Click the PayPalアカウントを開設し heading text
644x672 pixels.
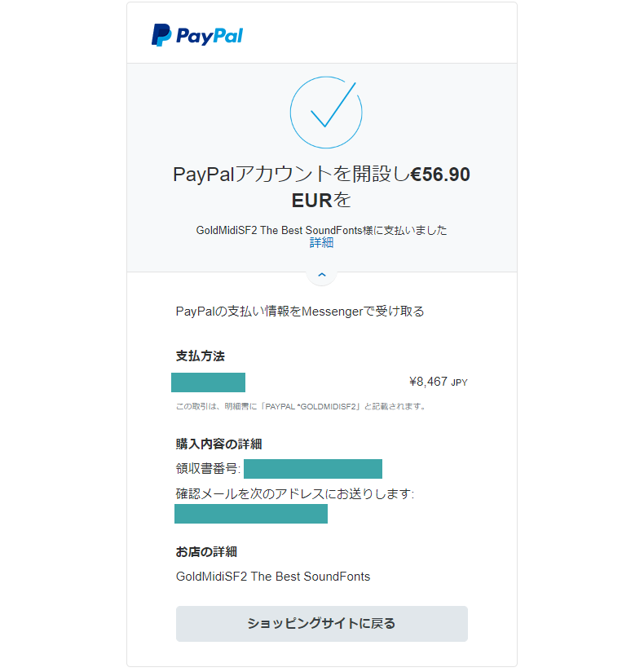coord(290,175)
